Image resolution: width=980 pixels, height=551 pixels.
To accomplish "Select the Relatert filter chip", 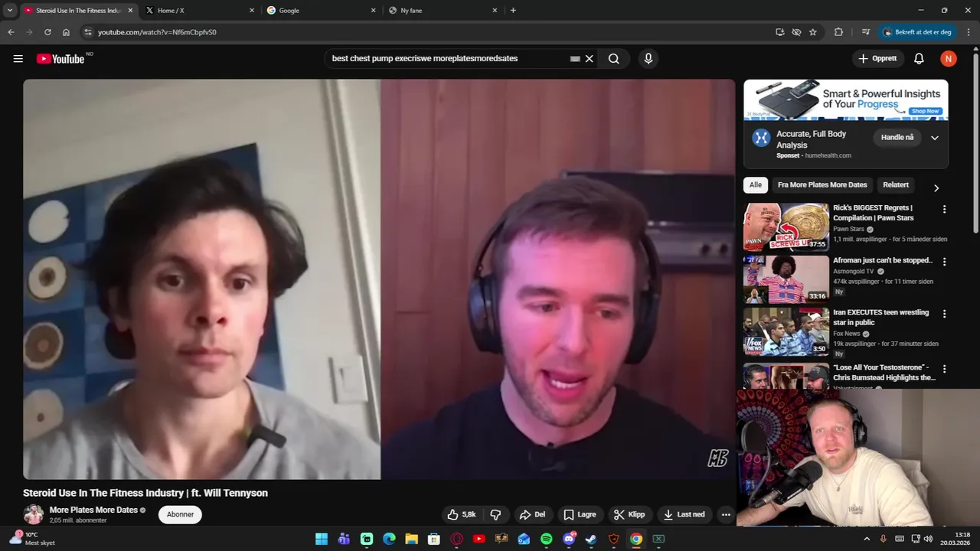I will coord(896,185).
